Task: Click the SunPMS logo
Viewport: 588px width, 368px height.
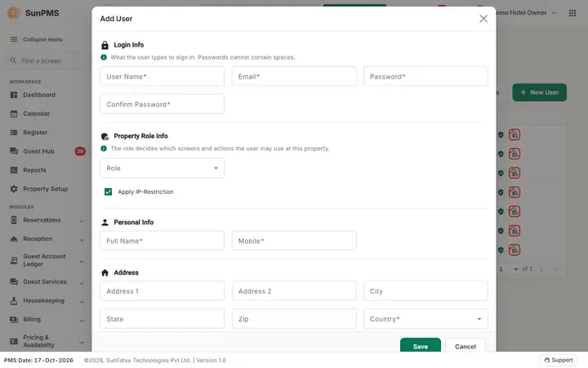Action: click(x=14, y=13)
